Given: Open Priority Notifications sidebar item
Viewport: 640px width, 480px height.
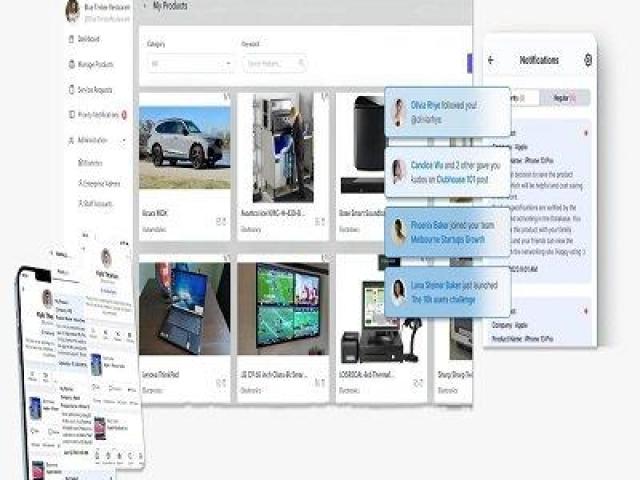Looking at the screenshot, I should (x=98, y=115).
